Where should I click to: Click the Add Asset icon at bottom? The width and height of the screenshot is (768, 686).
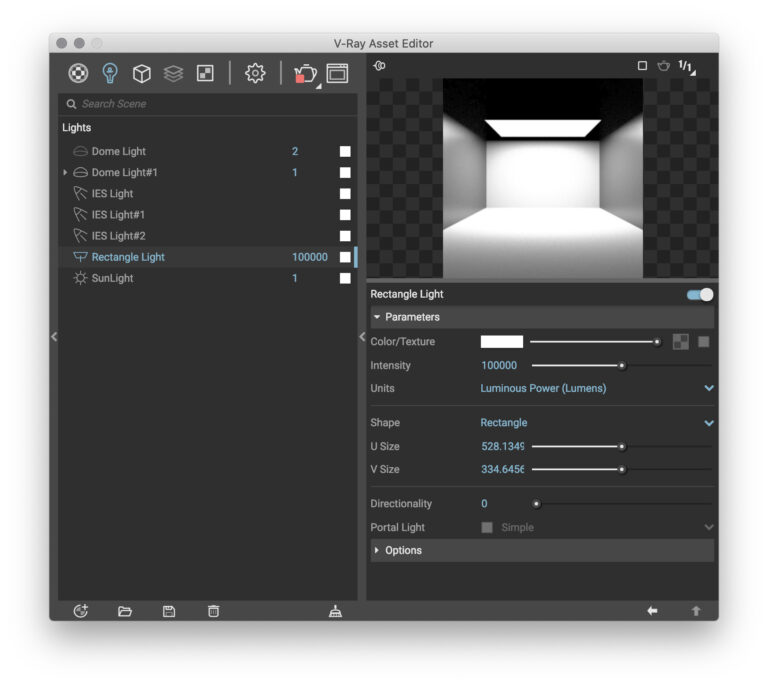coord(80,611)
